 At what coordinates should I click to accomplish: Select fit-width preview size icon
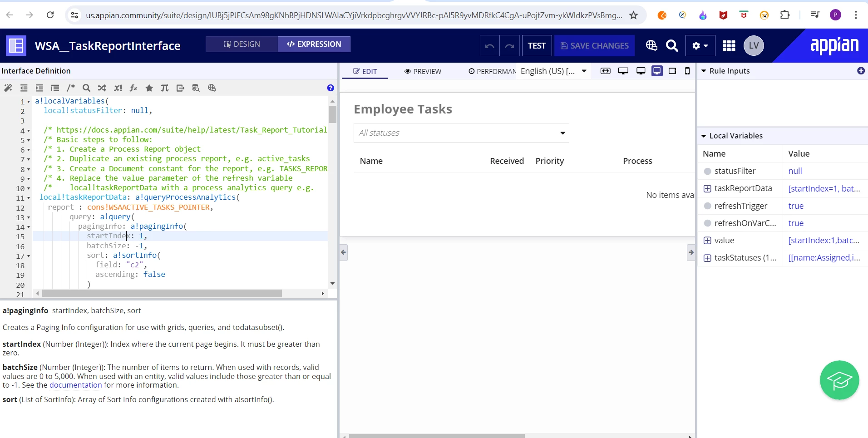tap(606, 71)
